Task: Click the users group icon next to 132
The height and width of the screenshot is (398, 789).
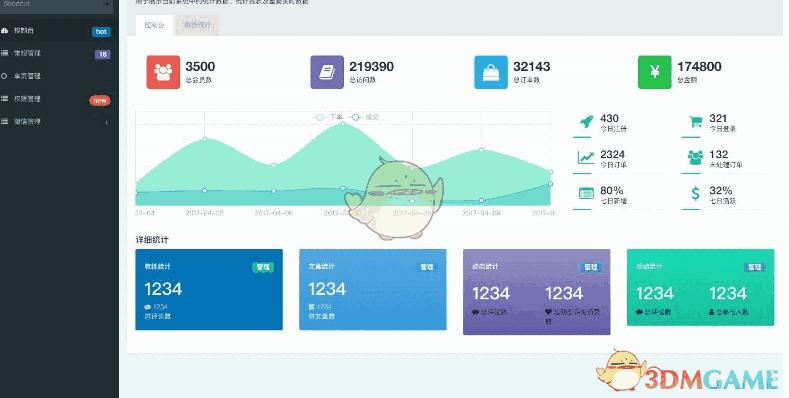Action: coord(695,157)
